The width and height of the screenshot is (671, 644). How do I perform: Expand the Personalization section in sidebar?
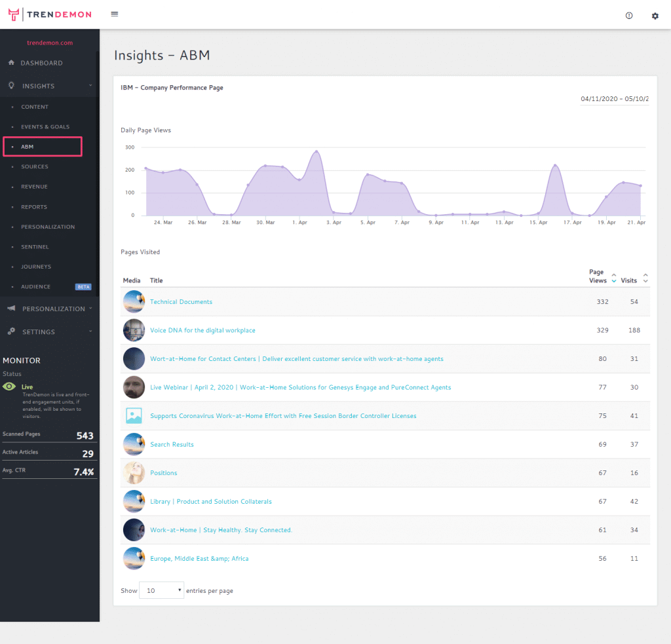(90, 309)
